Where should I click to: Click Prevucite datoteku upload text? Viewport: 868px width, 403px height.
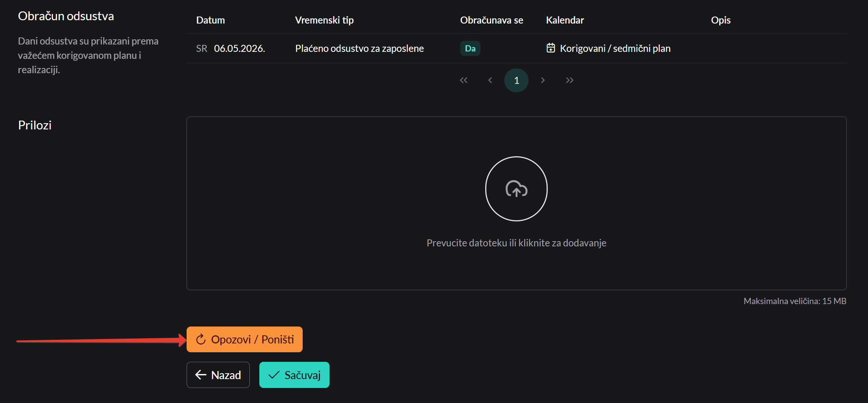point(516,243)
